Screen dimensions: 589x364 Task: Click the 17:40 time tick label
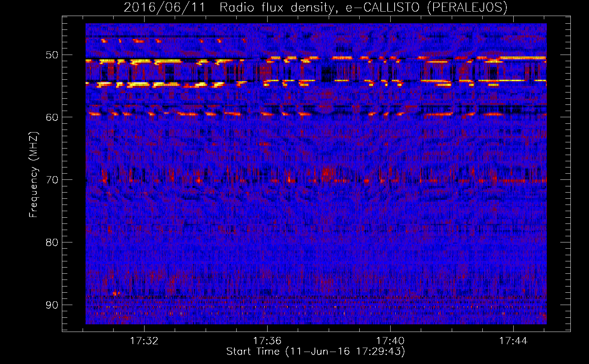pos(390,341)
